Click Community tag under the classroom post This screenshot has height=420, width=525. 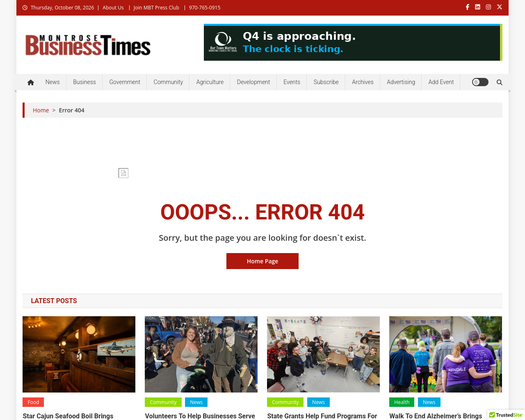pyautogui.click(x=285, y=402)
